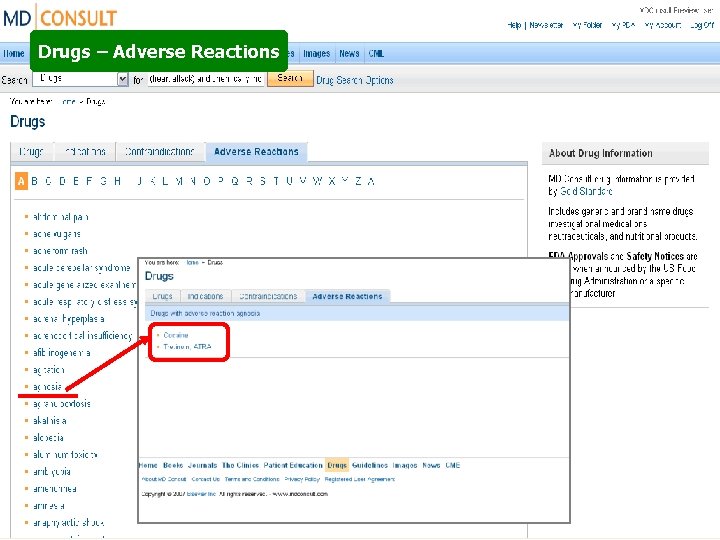
Task: Open alopecia adverse reaction
Action: click(48, 438)
